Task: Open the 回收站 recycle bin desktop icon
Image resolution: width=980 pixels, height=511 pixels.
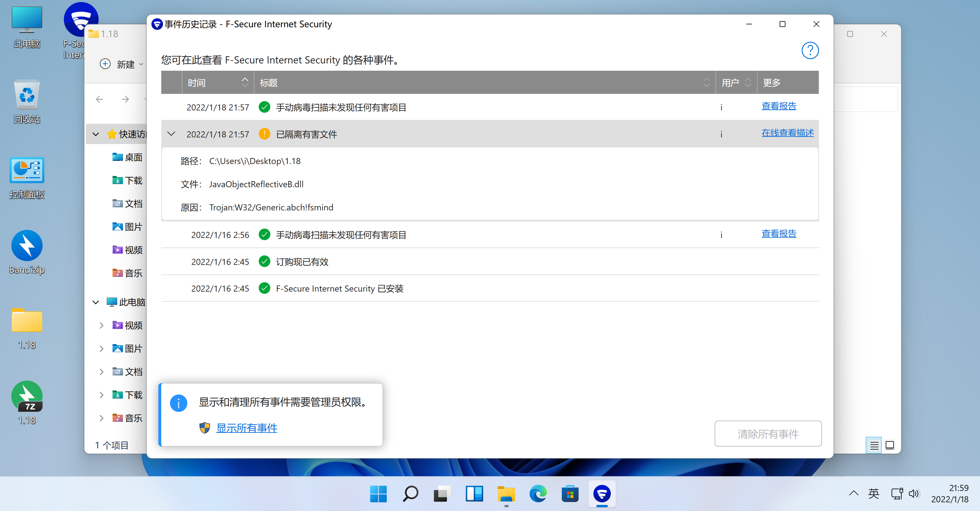Action: (27, 102)
